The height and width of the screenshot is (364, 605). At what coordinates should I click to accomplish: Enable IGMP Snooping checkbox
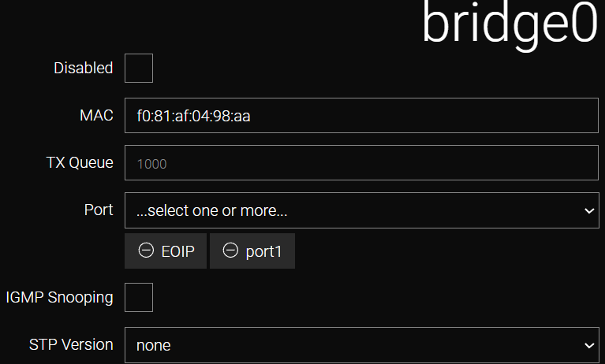[139, 297]
